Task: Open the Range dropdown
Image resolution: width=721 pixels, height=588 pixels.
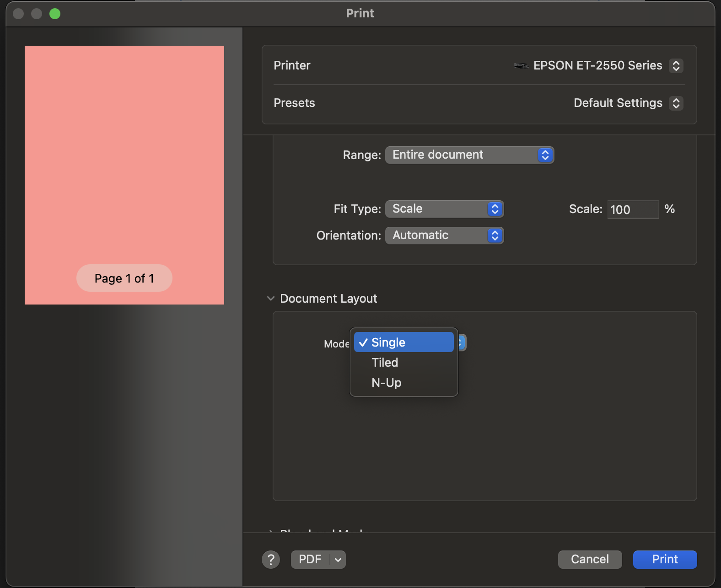Action: pyautogui.click(x=469, y=155)
